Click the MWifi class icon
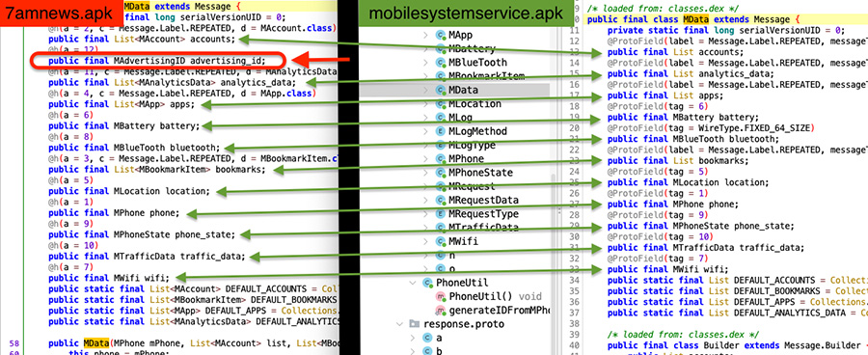Screen dimensions: 868x355 click(441, 241)
